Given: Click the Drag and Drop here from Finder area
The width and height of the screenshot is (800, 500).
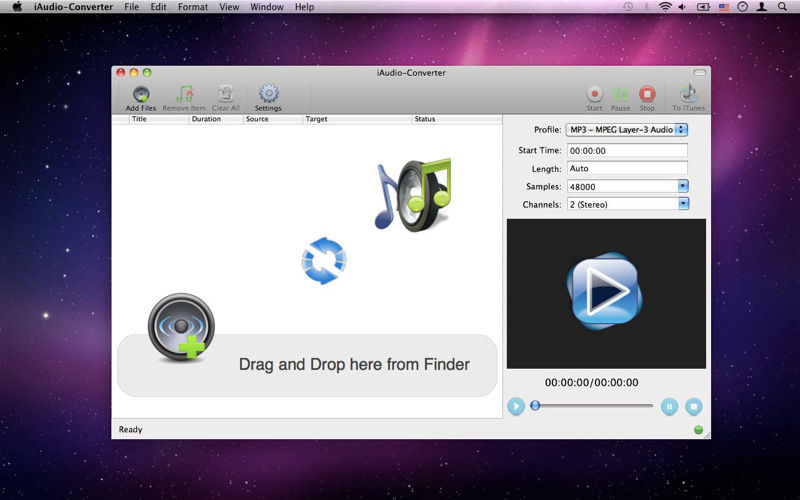Looking at the screenshot, I should pyautogui.click(x=307, y=365).
